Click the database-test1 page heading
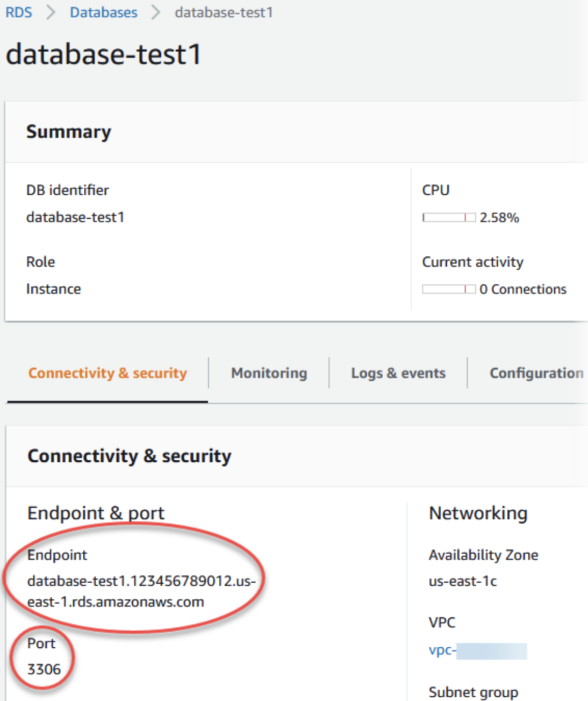The height and width of the screenshot is (701, 588). [104, 54]
